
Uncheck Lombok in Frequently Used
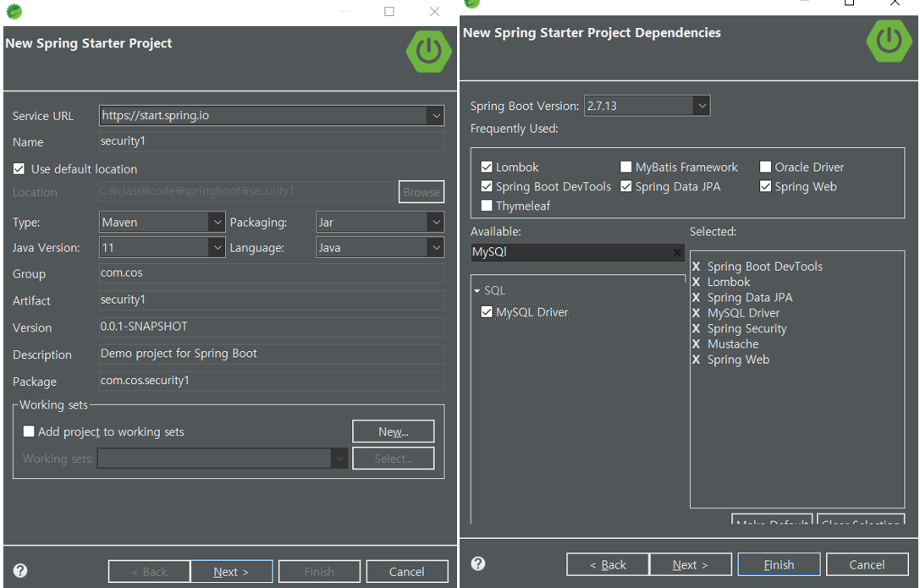[x=487, y=167]
